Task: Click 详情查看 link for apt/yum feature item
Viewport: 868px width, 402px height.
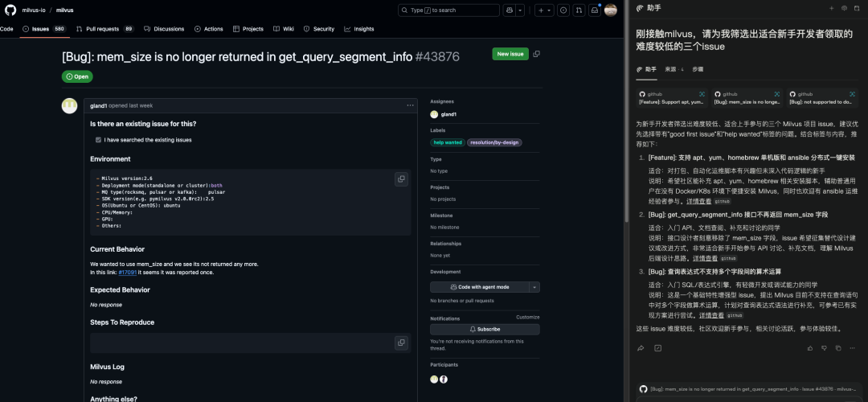Action: click(x=698, y=201)
